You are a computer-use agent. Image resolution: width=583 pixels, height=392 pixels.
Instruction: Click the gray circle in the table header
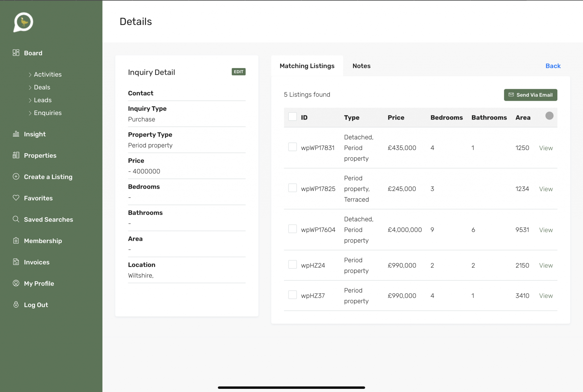click(549, 116)
